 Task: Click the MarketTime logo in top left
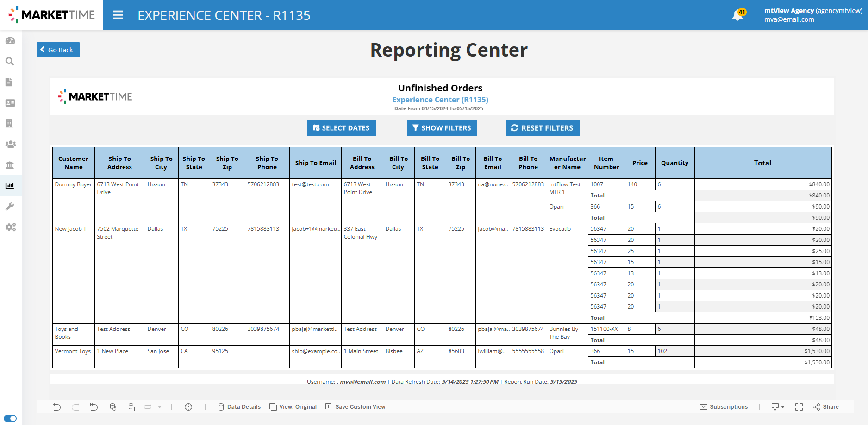(x=51, y=15)
